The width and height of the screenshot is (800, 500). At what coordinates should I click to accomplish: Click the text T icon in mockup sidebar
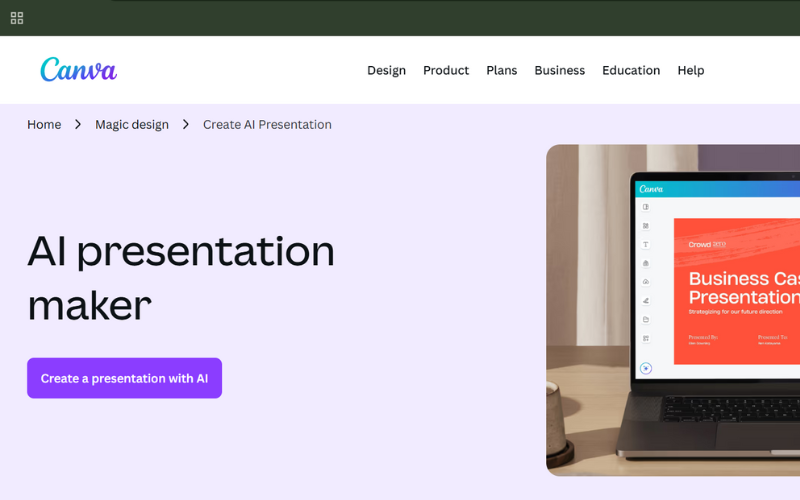tap(645, 244)
